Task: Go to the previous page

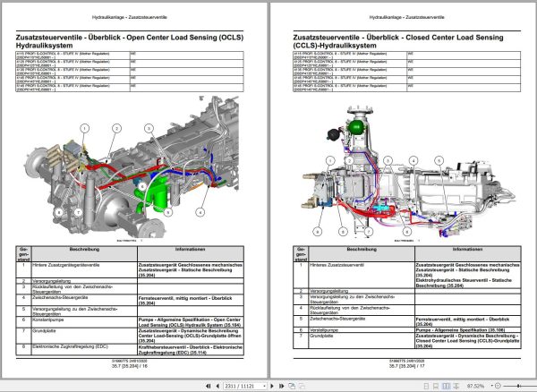Action: point(217,386)
